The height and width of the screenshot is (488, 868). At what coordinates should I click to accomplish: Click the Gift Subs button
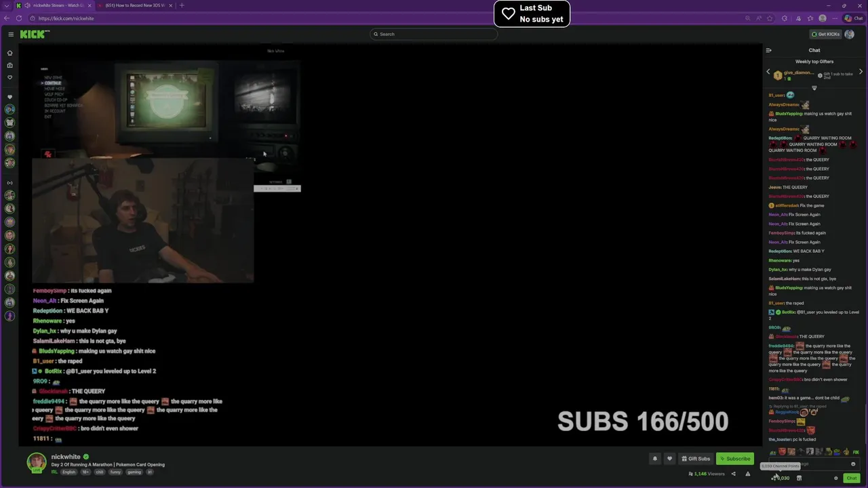pyautogui.click(x=696, y=459)
